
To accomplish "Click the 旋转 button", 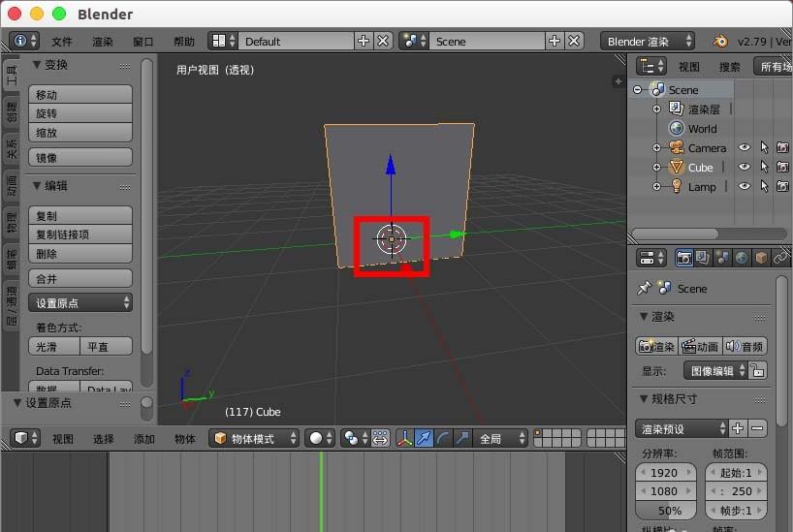I will click(x=80, y=113).
